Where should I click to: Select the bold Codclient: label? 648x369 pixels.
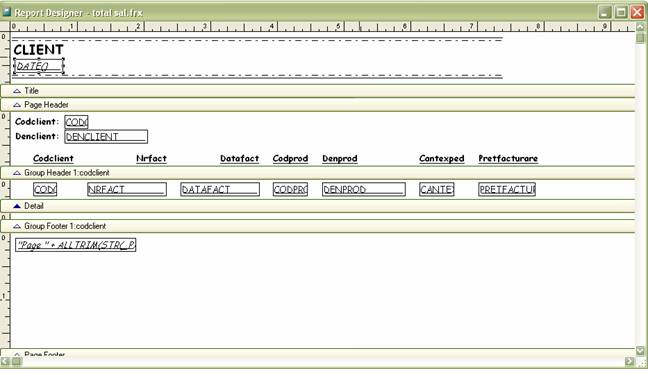[37, 122]
